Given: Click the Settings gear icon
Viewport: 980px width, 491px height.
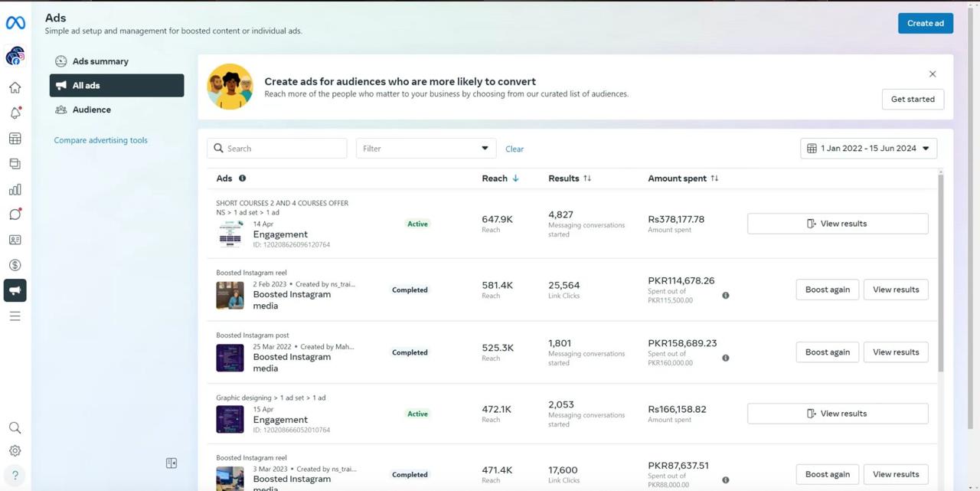Looking at the screenshot, I should pos(15,451).
